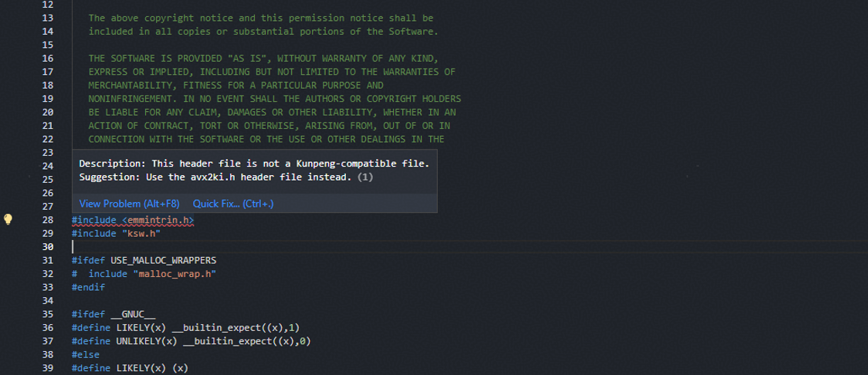Click line number 28 in gutter
This screenshot has height=375, width=868.
tap(46, 220)
